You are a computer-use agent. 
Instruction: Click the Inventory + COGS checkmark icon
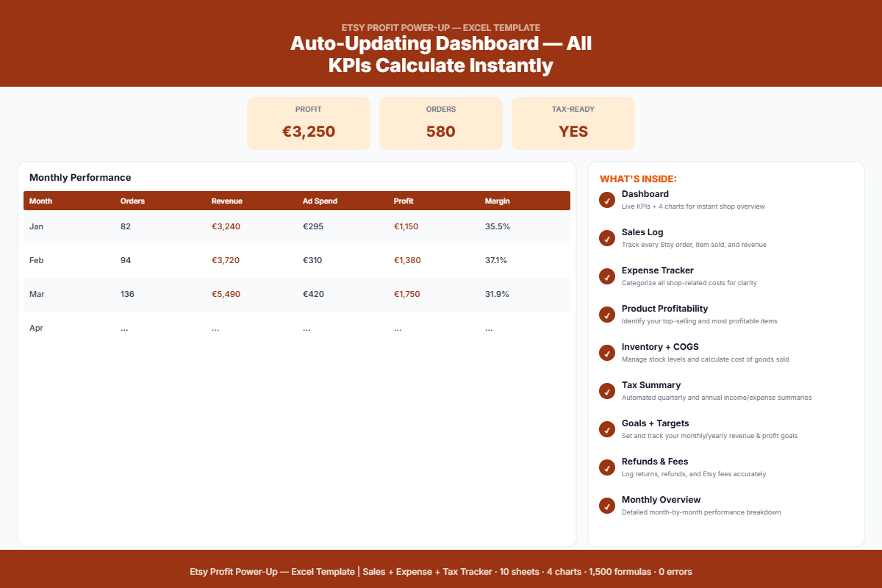607,353
